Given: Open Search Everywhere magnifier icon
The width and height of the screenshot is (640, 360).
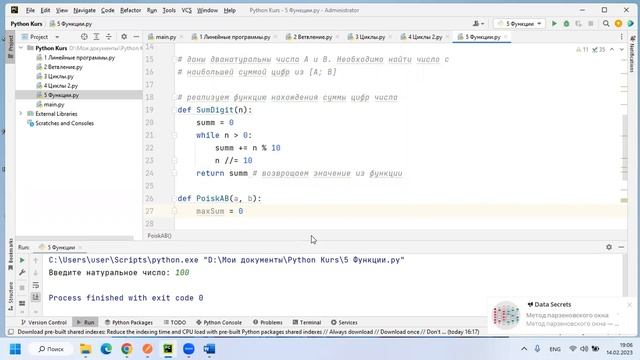Looking at the screenshot, I should (606, 24).
